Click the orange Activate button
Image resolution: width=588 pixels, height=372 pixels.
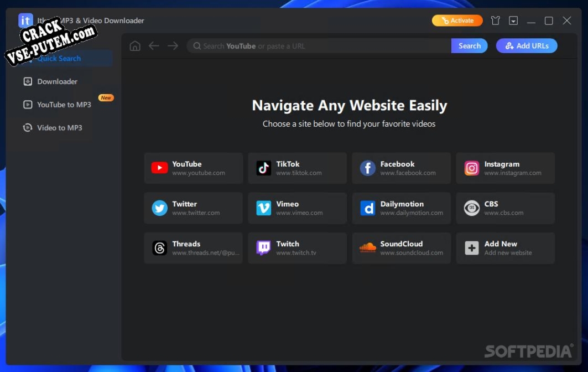tap(457, 20)
